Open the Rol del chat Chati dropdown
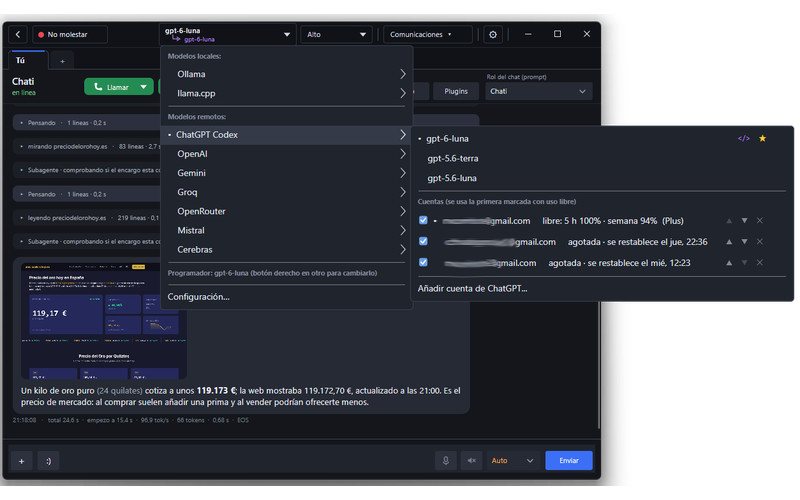This screenshot has width=800, height=500. coord(538,91)
